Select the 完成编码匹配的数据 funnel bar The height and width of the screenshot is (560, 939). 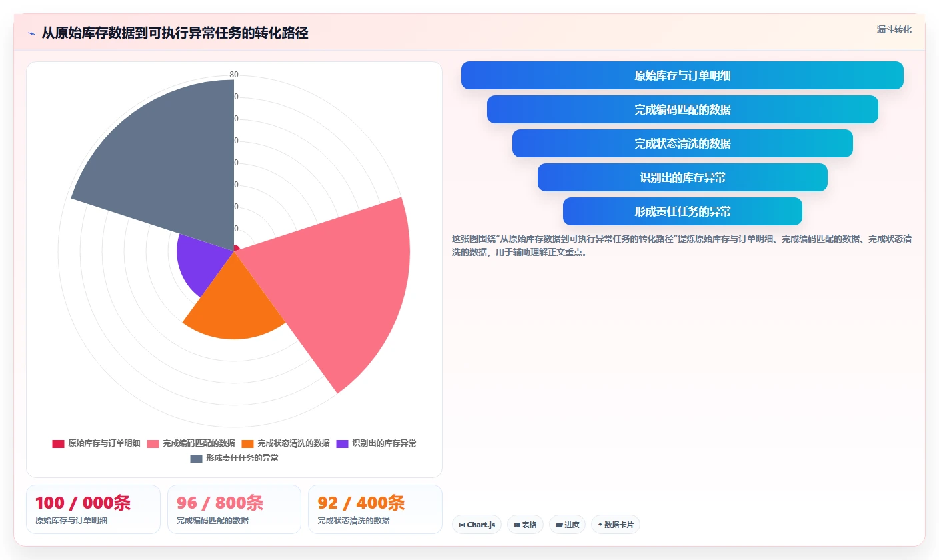pos(682,109)
